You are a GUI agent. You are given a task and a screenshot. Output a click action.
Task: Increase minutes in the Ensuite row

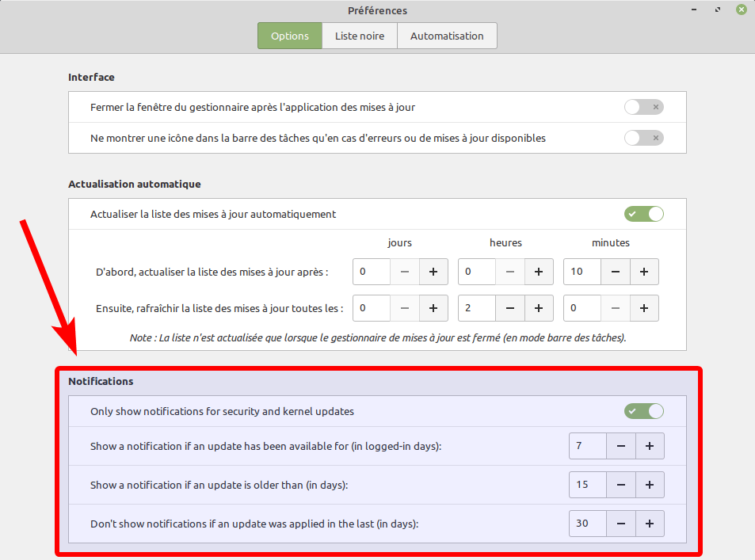click(x=644, y=308)
